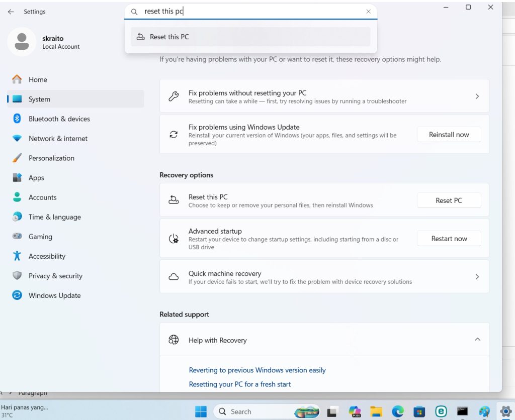Open the skraito account profile picture
Viewport: 515px width, 420px height.
pyautogui.click(x=22, y=42)
